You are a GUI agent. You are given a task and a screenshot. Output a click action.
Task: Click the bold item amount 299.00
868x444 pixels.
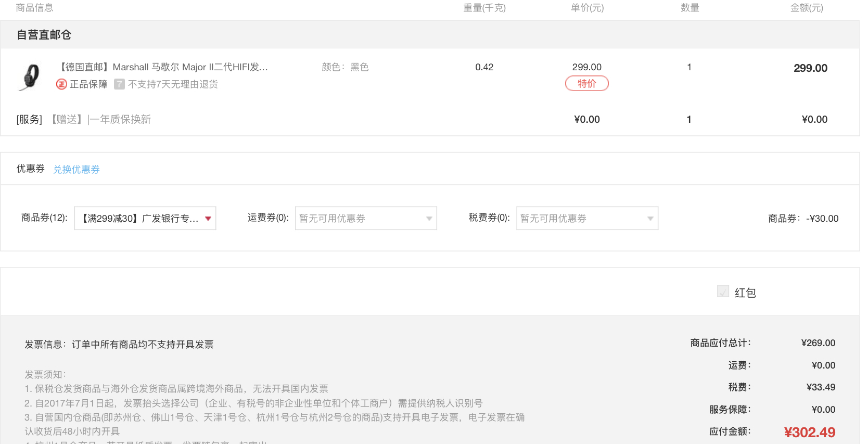click(x=810, y=68)
